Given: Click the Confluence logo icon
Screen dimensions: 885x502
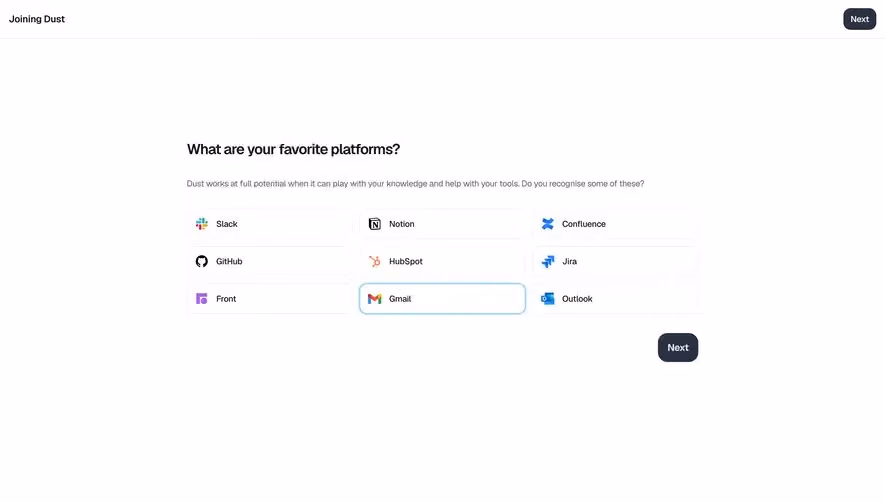Looking at the screenshot, I should [x=547, y=224].
